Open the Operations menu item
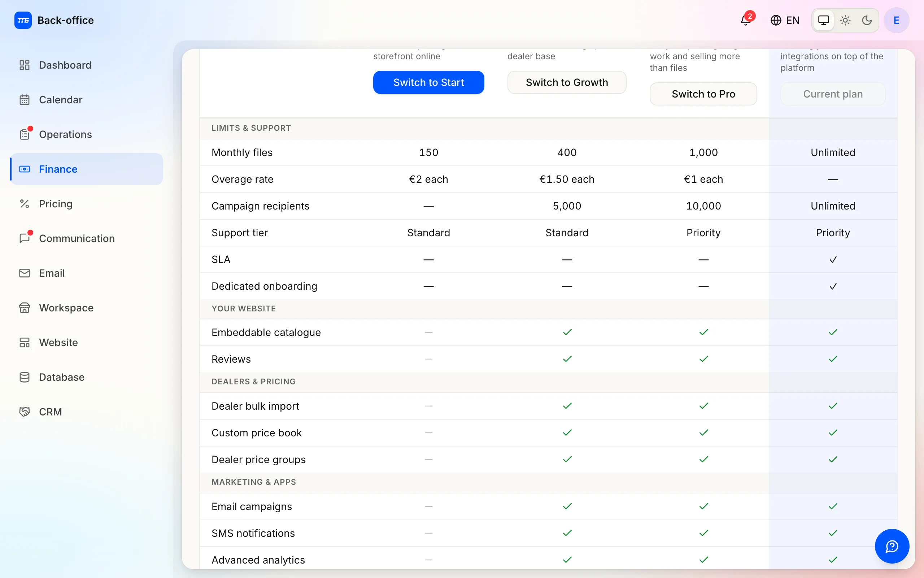 click(87, 134)
